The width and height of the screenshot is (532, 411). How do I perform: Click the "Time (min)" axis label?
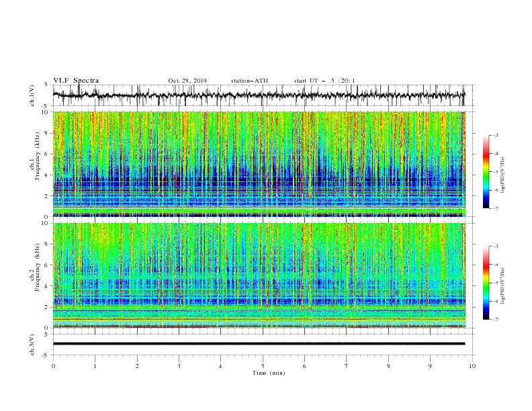(269, 373)
